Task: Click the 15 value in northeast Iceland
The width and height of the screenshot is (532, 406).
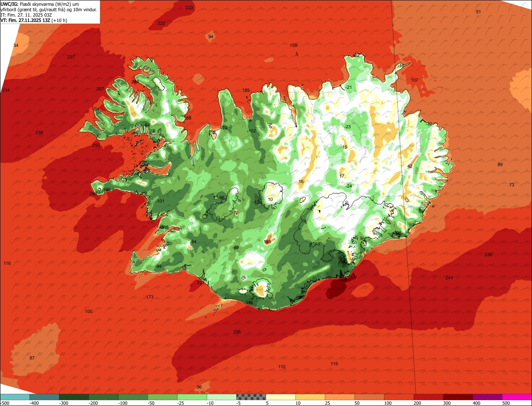Action: [x=345, y=147]
